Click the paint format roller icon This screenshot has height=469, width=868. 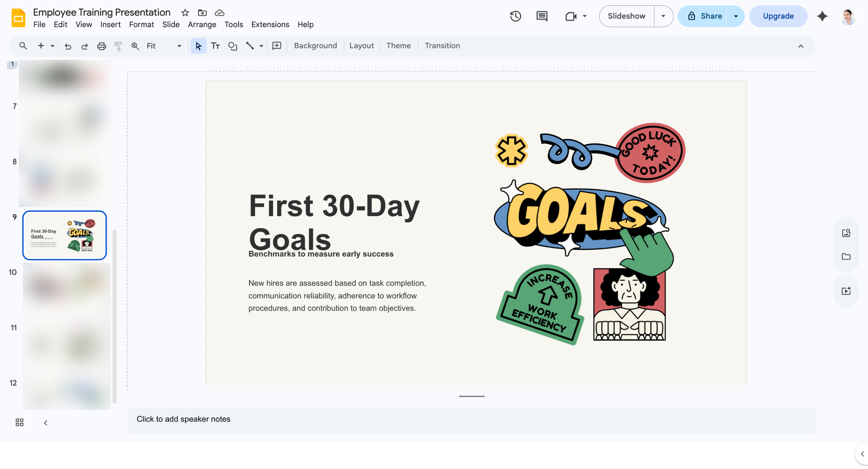pos(118,46)
